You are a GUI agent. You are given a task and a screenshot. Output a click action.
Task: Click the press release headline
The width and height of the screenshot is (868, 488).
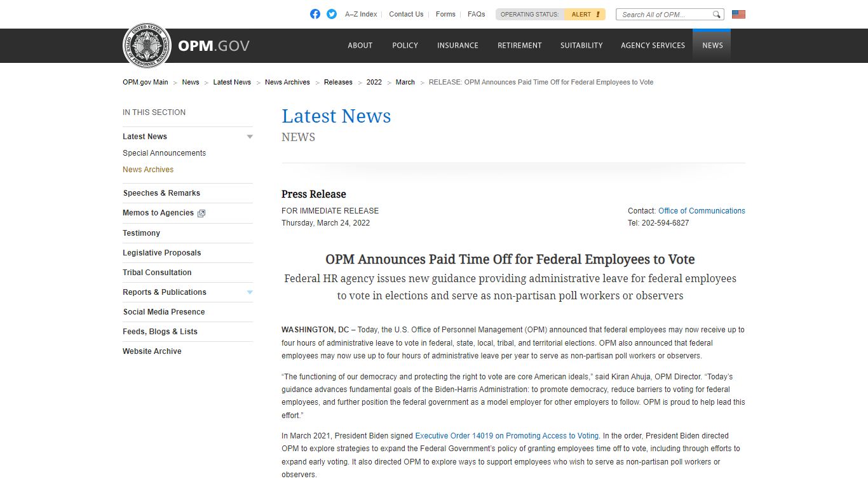point(510,259)
